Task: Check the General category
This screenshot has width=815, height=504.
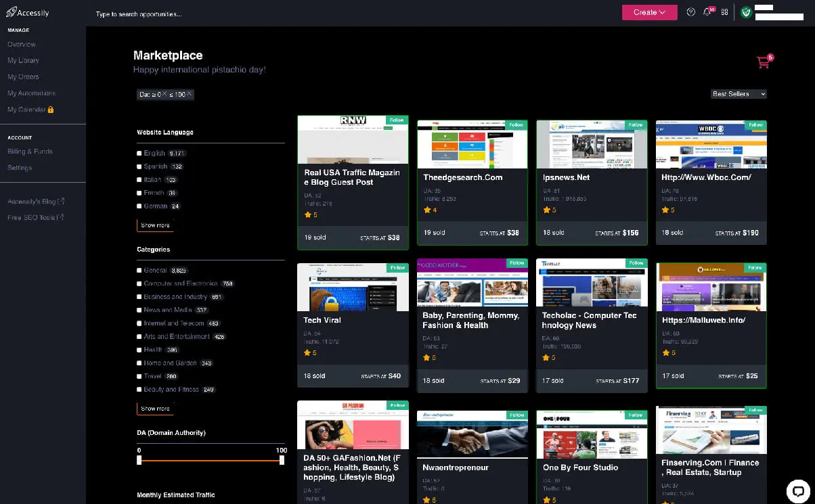Action: 139,271
